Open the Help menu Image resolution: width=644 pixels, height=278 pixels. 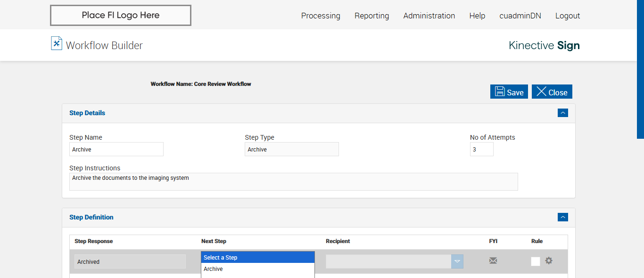click(477, 16)
